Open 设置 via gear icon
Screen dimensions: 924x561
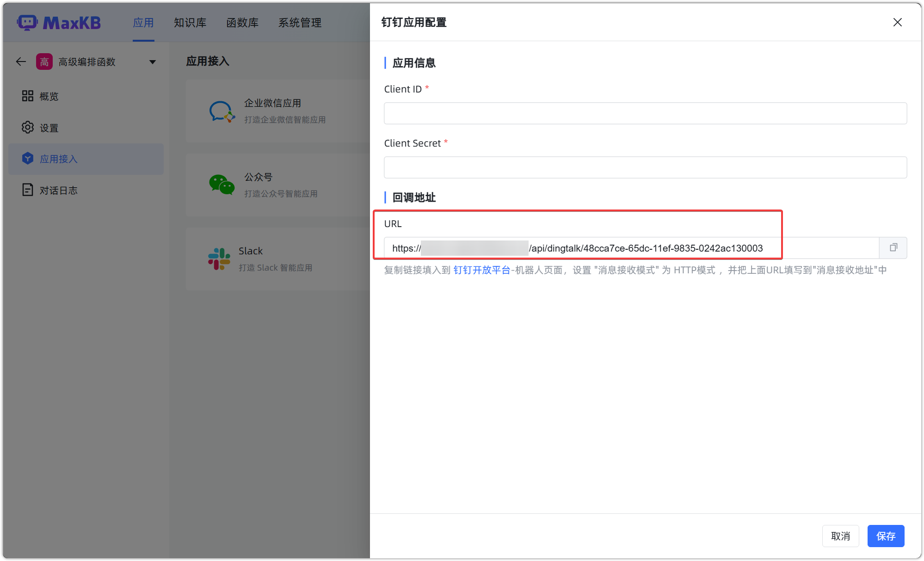pos(28,128)
